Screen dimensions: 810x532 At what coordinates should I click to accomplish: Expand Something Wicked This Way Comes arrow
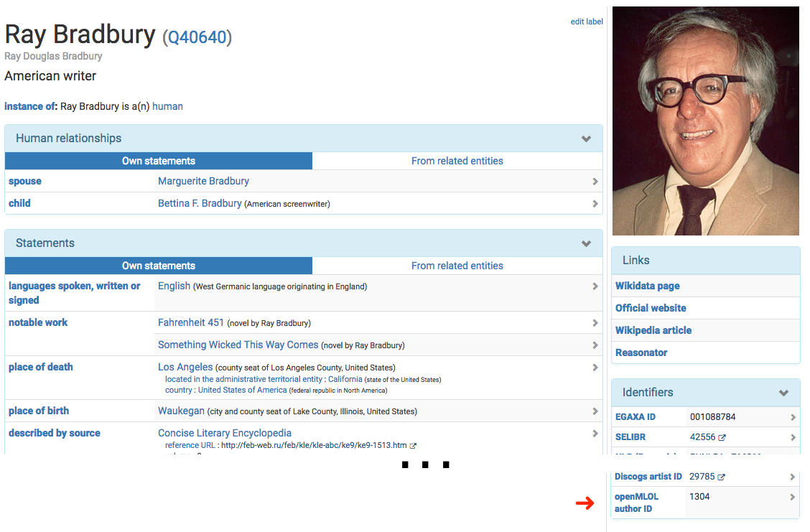click(x=595, y=345)
